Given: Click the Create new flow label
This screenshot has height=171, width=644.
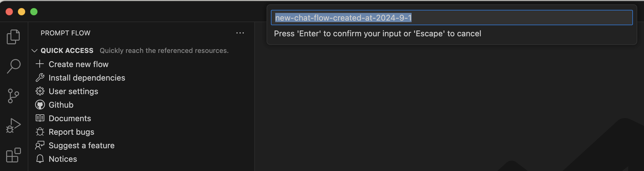Looking at the screenshot, I should (x=78, y=64).
